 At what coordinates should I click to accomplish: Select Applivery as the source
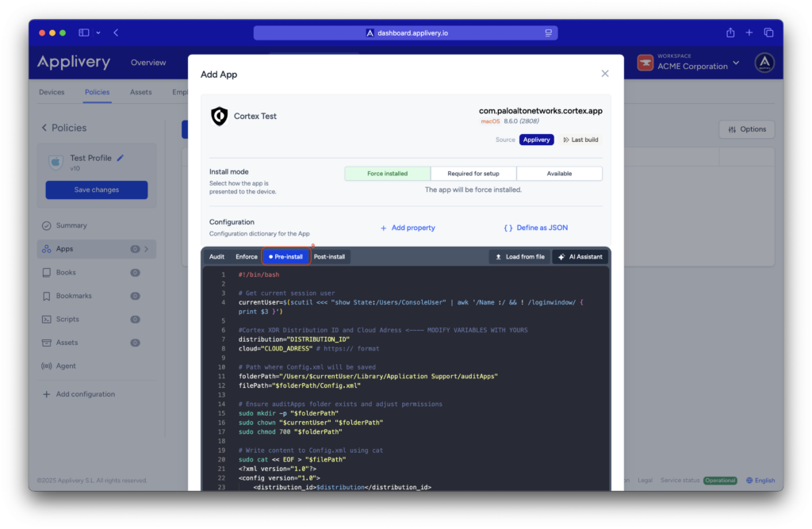pos(537,140)
